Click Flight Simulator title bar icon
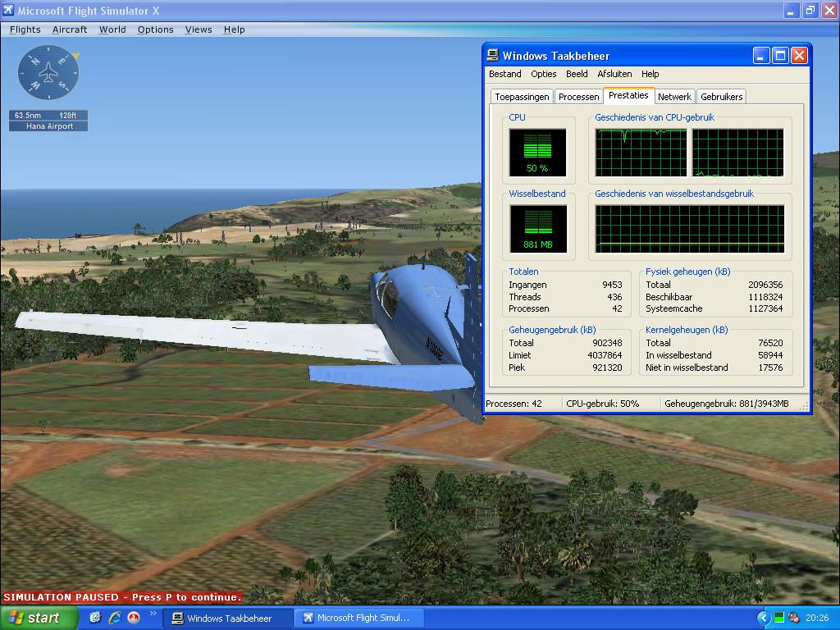This screenshot has width=840, height=630. click(8, 10)
